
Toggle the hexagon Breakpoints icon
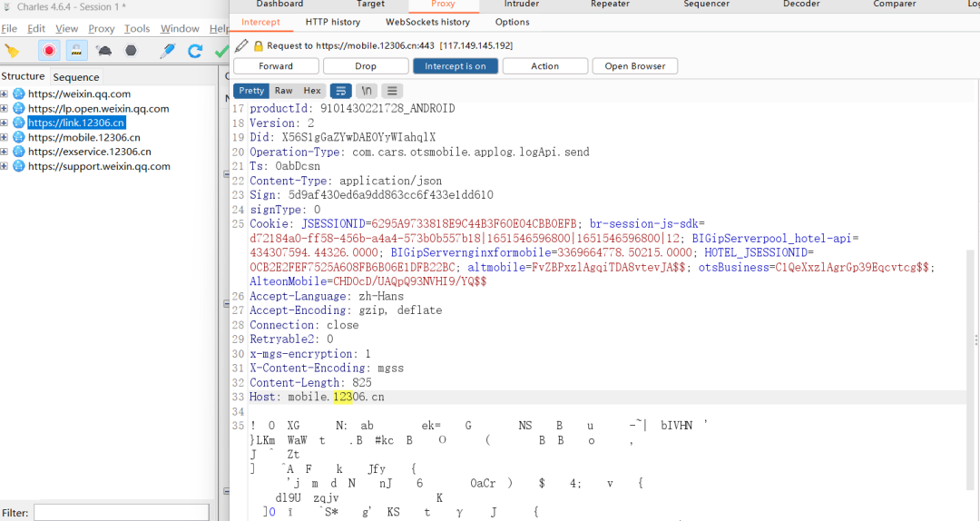coord(131,51)
